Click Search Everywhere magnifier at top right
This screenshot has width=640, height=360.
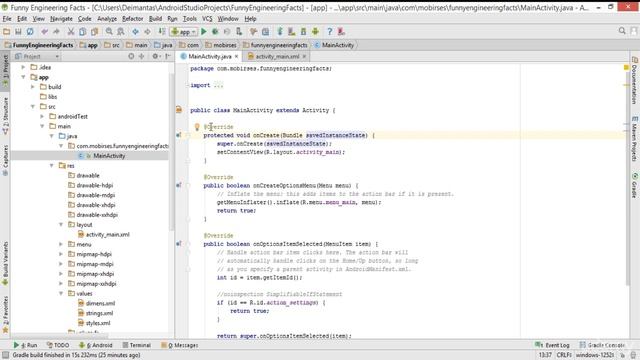tap(622, 31)
